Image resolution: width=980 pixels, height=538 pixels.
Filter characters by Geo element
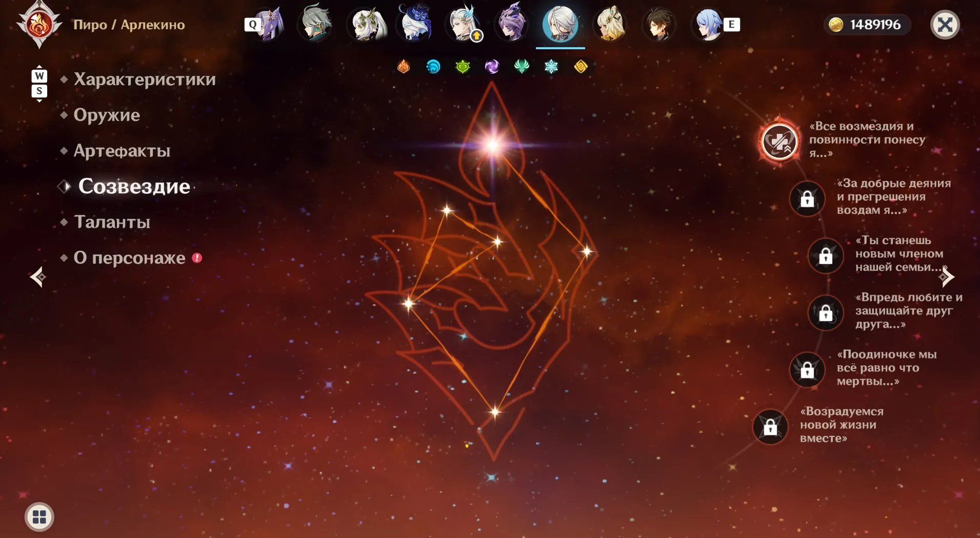coord(581,66)
